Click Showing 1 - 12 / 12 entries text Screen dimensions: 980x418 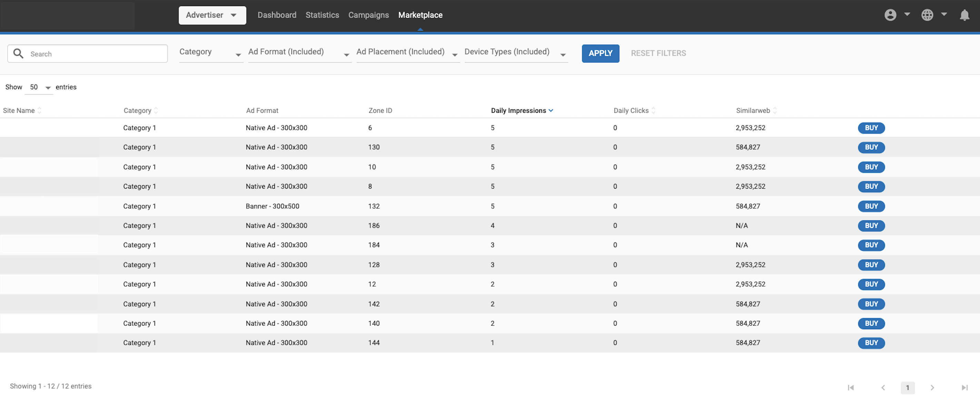[x=51, y=386]
